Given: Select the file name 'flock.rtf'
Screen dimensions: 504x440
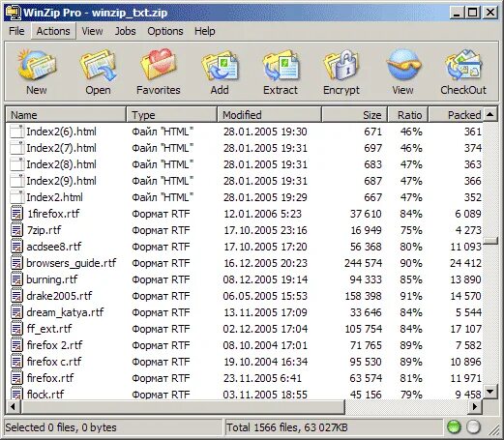Looking at the screenshot, I should click(x=45, y=395).
